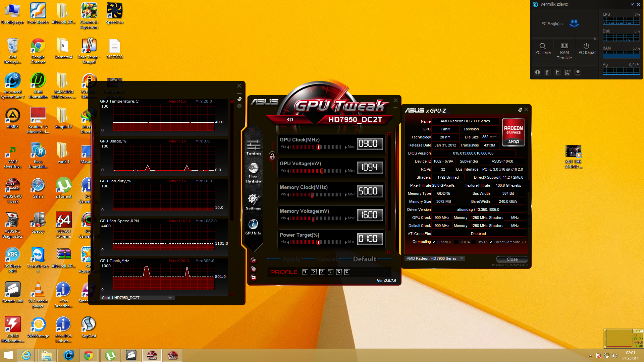Open uTorrent from the taskbar
This screenshot has height=362, width=644.
tap(110, 355)
